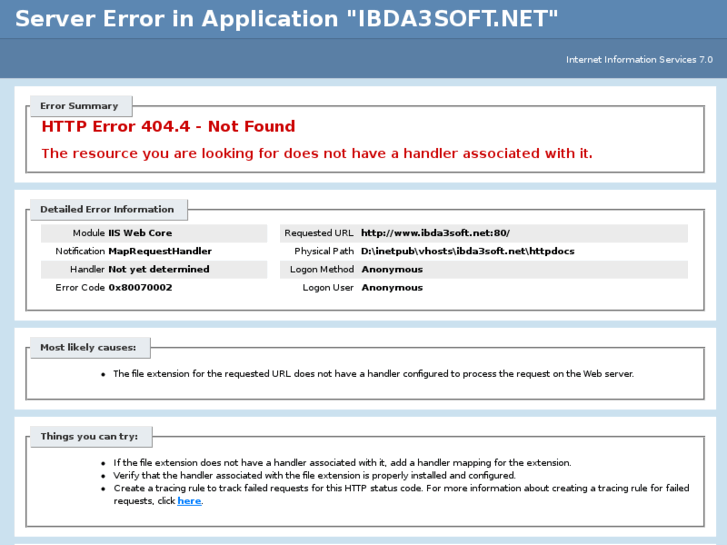Select the error code '0x80070002'
Image resolution: width=727 pixels, height=545 pixels.
[x=140, y=288]
